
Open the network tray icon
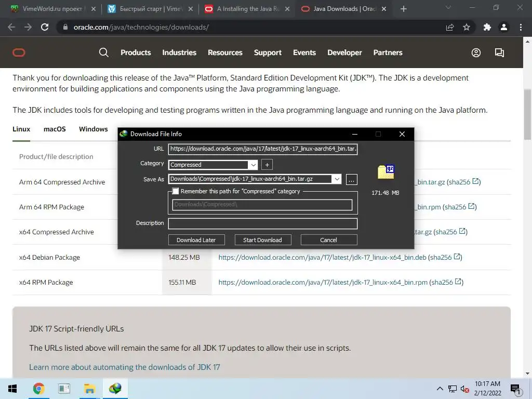[453, 389]
